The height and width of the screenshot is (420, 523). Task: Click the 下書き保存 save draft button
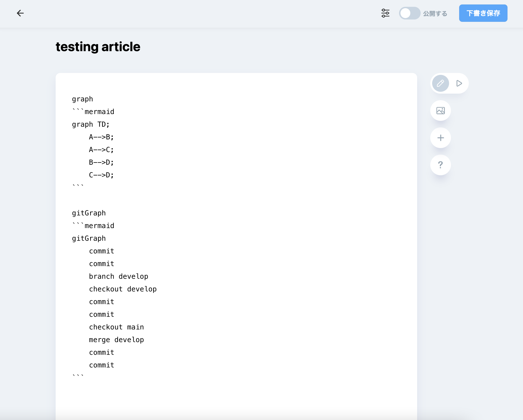pyautogui.click(x=483, y=13)
